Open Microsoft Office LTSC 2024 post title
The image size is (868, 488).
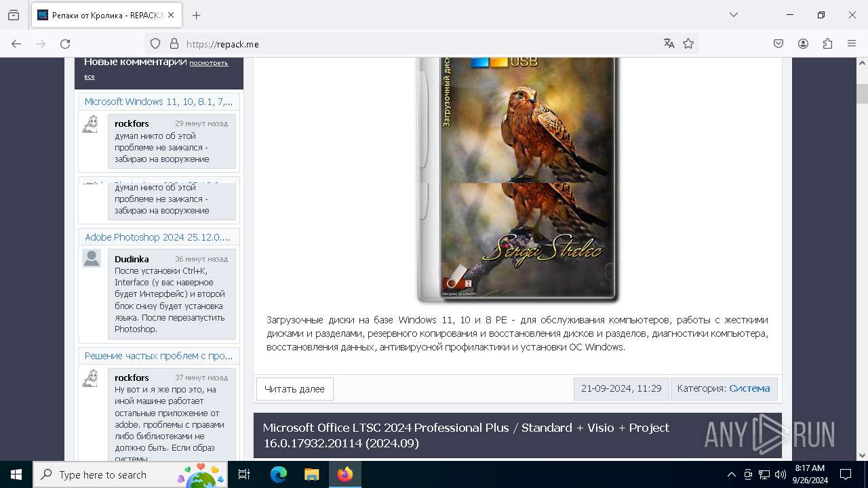click(466, 435)
